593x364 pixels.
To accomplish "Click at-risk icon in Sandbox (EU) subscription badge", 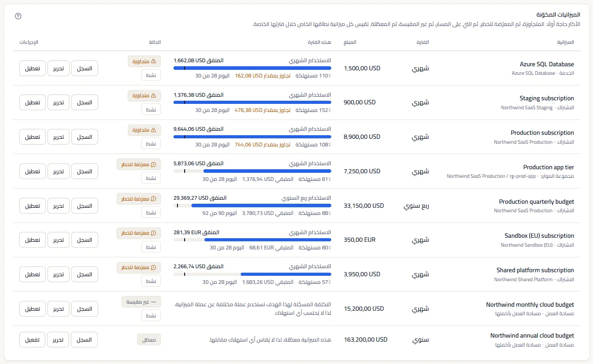I will pyautogui.click(x=153, y=233).
